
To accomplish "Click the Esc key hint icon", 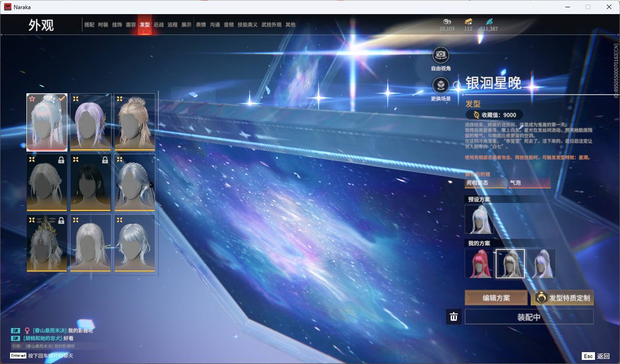I will click(x=588, y=356).
